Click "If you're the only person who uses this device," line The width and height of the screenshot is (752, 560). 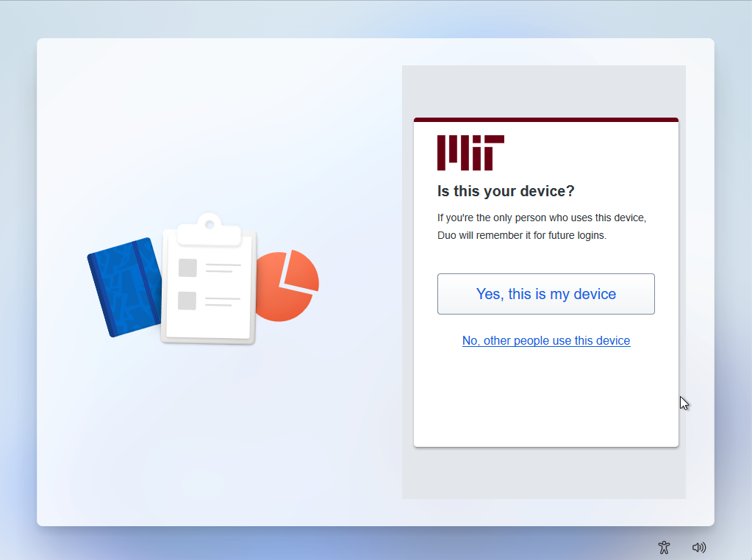coord(542,218)
